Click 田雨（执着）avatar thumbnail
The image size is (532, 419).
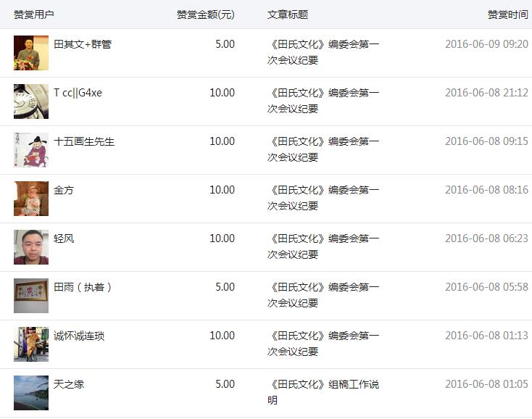[x=31, y=296]
